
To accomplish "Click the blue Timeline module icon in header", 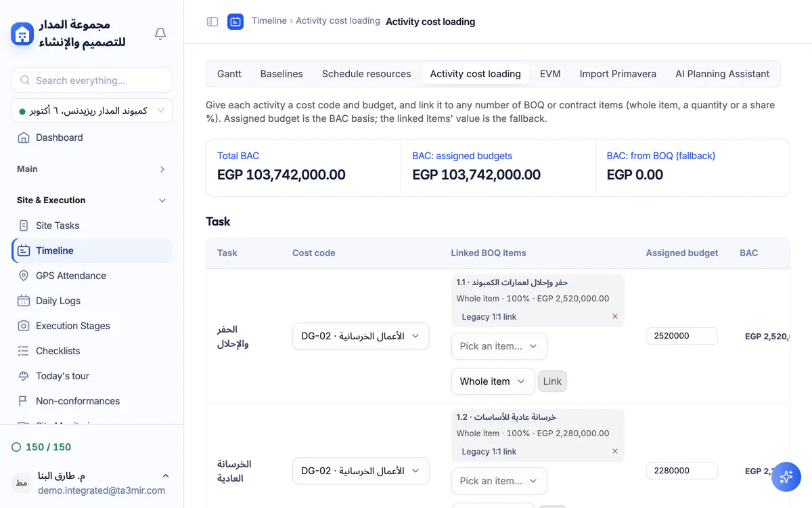I will [235, 22].
